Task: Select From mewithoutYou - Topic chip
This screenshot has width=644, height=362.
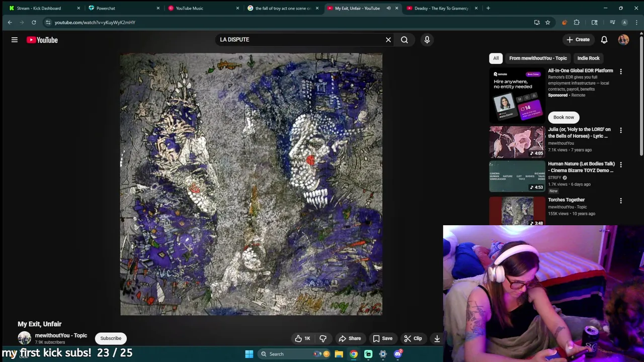Action: (x=538, y=58)
